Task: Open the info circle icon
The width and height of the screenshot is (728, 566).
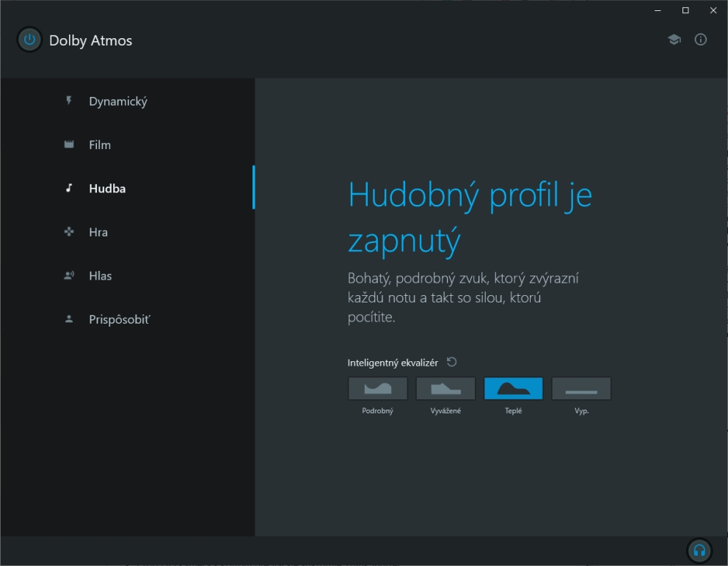Action: (x=701, y=40)
